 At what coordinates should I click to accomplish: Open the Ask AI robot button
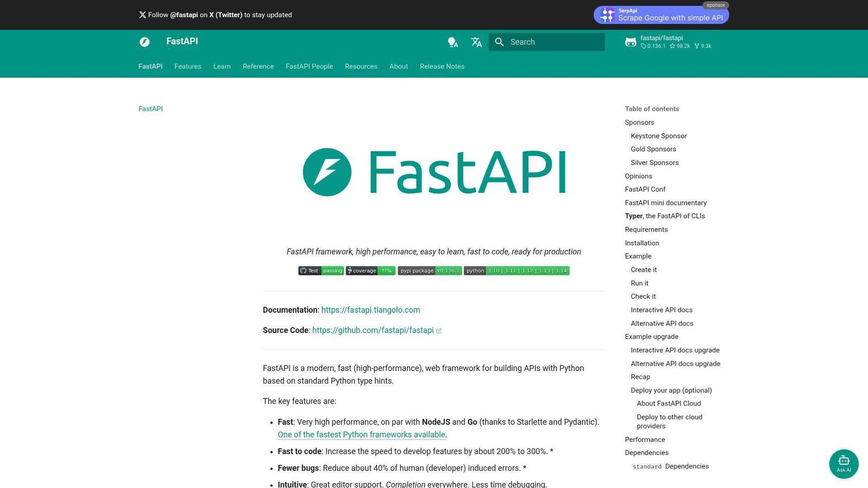(x=844, y=464)
